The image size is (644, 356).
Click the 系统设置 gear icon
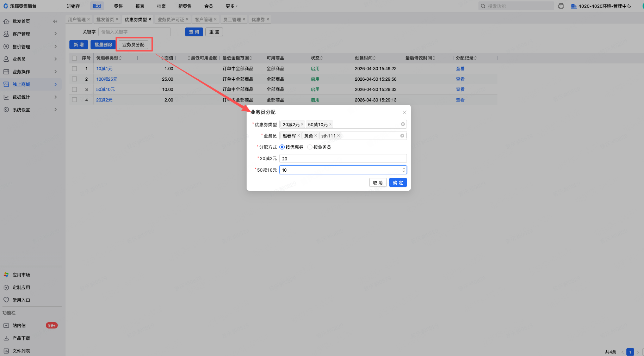[x=6, y=110]
